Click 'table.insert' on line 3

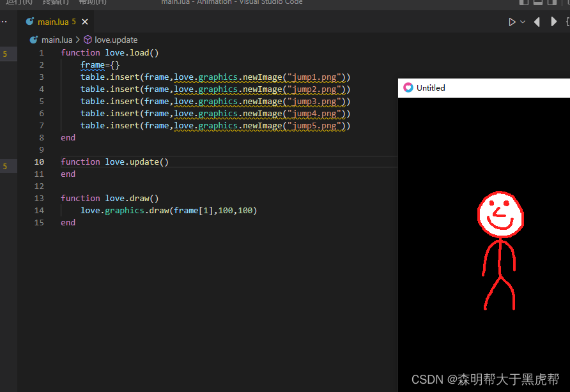(x=110, y=77)
